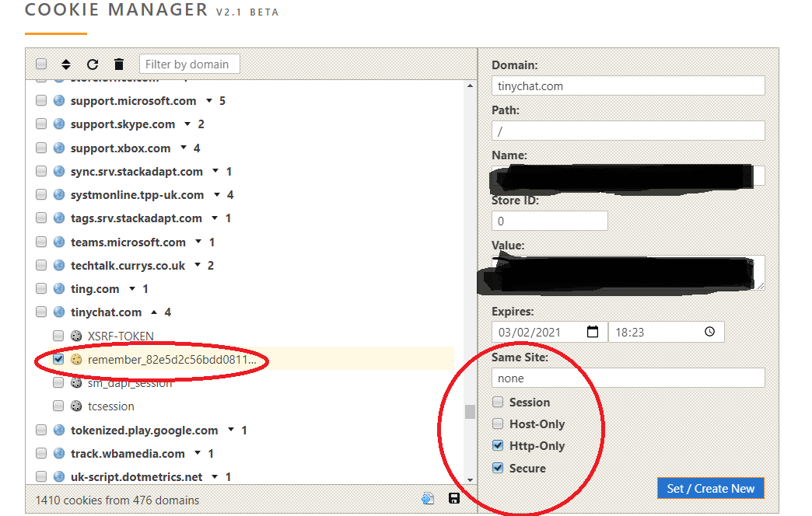Screen dimensions: 812x516
Task: Refresh the cookie list
Action: tap(93, 64)
